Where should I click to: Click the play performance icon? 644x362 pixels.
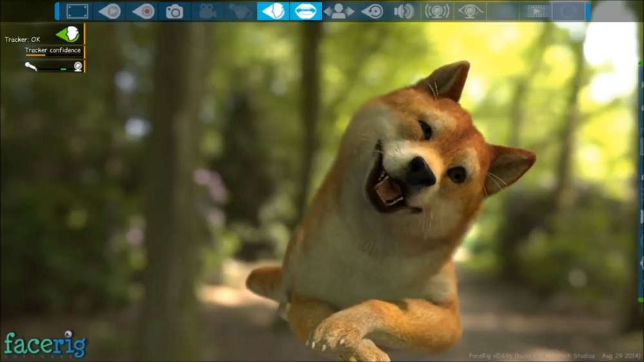(x=109, y=12)
